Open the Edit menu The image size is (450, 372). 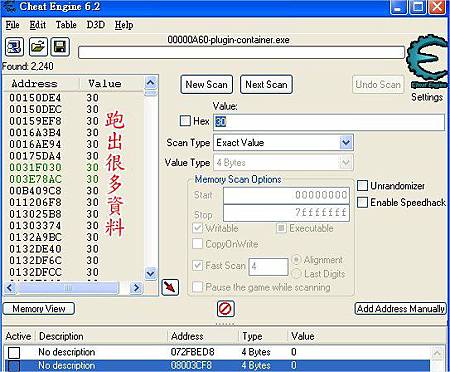(x=37, y=25)
